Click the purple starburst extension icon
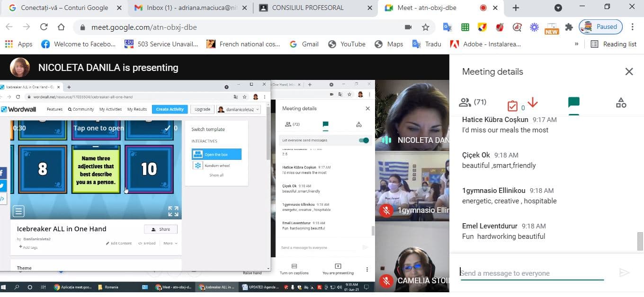Viewport: 644px width, 297px height. tap(534, 27)
